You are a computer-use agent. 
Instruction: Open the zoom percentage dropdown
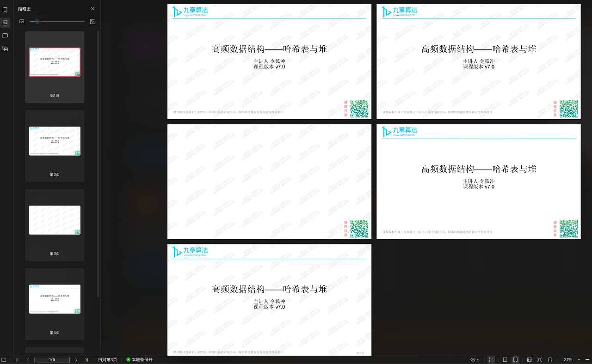coord(579,360)
